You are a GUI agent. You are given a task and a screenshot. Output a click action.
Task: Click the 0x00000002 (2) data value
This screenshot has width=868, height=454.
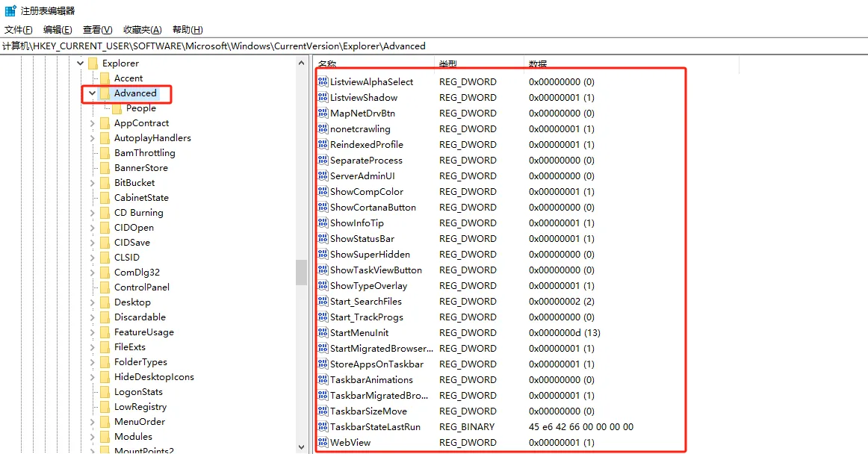[561, 302]
